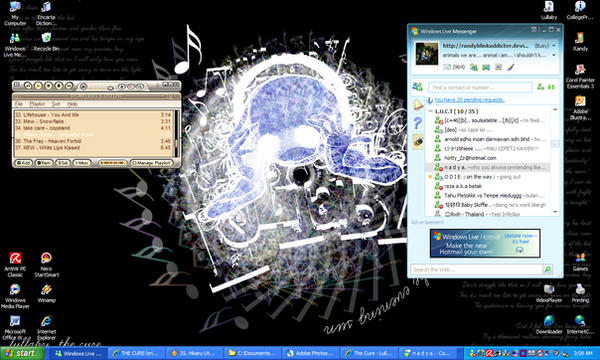Click Search the Web input field

(476, 270)
